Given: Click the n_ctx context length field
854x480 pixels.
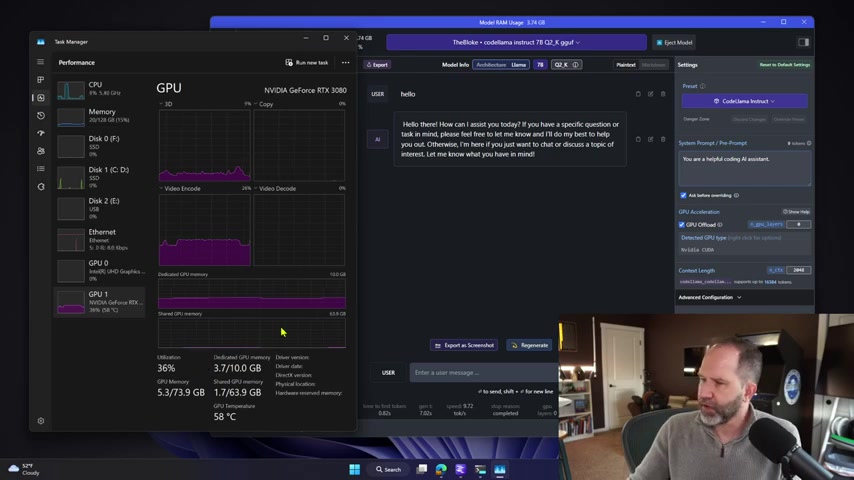Looking at the screenshot, I should [798, 270].
